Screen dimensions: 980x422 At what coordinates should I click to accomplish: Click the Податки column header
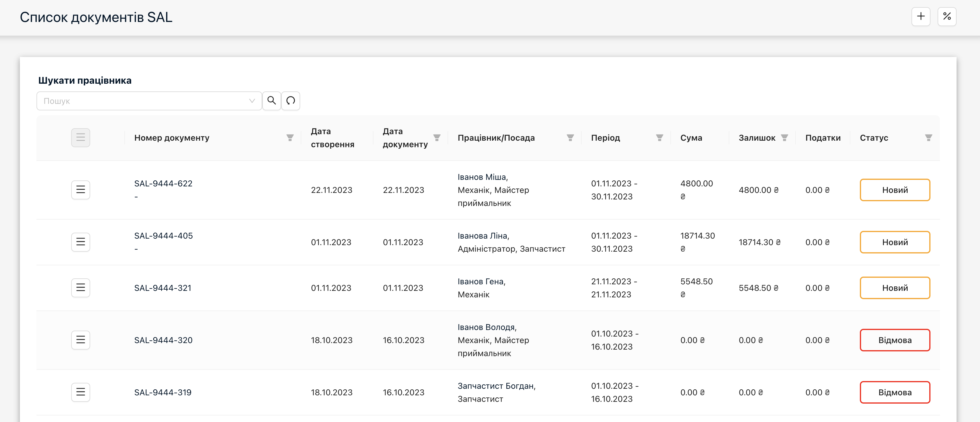coord(823,138)
